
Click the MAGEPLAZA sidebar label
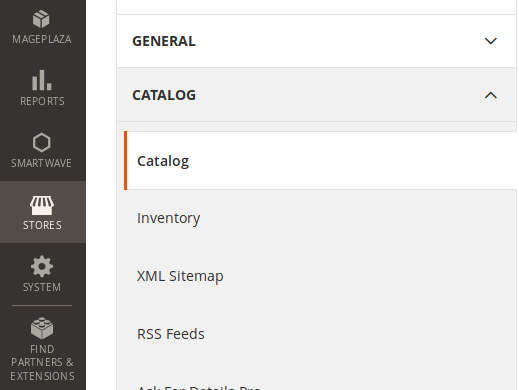(42, 39)
